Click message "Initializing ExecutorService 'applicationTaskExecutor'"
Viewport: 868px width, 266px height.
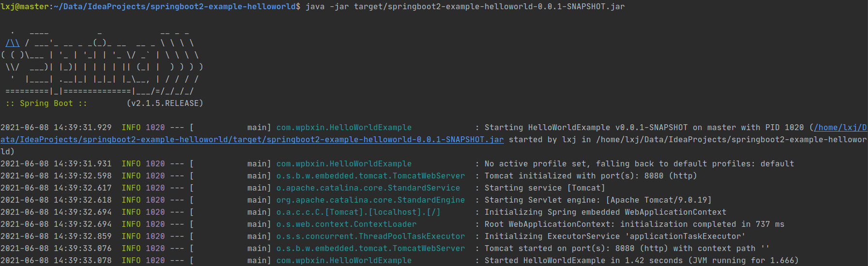click(615, 236)
